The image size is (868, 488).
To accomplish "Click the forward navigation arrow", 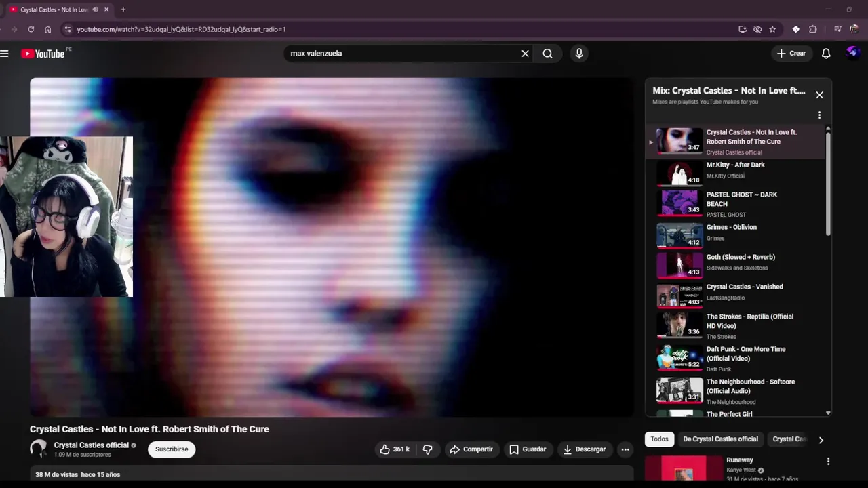I will click(x=14, y=29).
